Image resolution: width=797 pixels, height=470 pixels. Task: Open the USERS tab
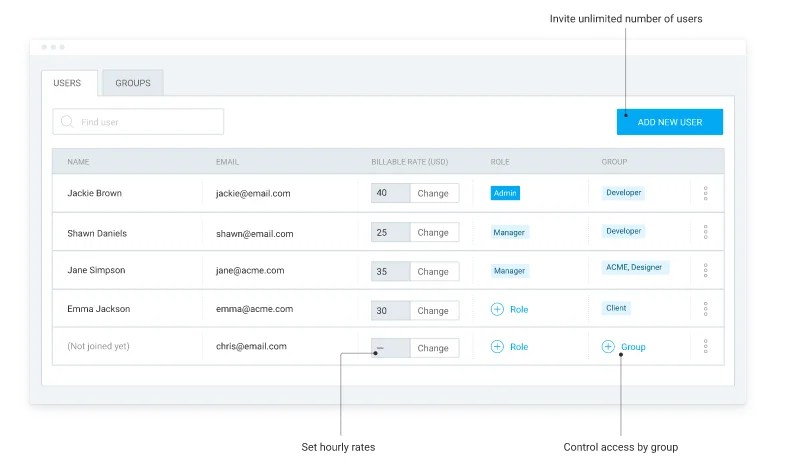tap(69, 83)
